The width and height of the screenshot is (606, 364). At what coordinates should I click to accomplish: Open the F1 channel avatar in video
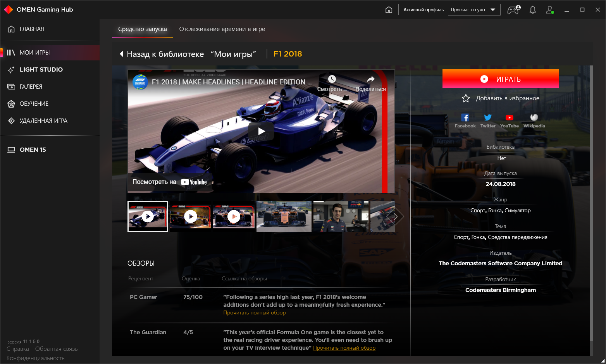coord(140,82)
